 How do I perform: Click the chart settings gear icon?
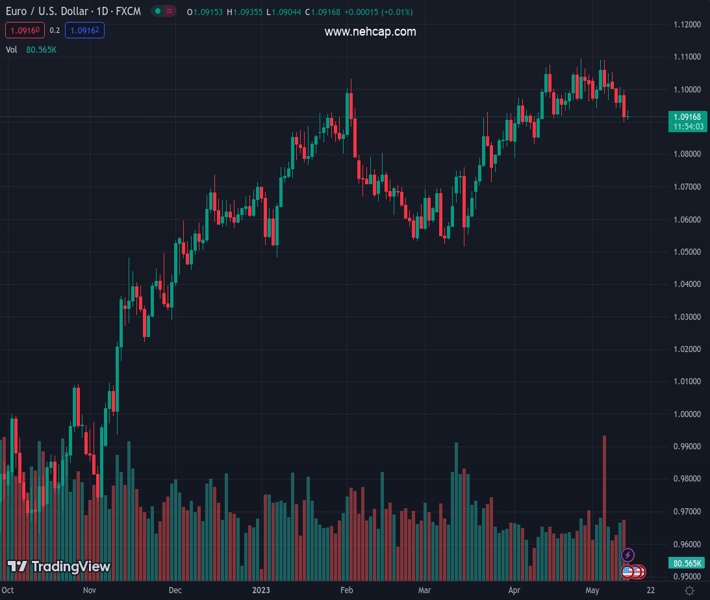[689, 591]
